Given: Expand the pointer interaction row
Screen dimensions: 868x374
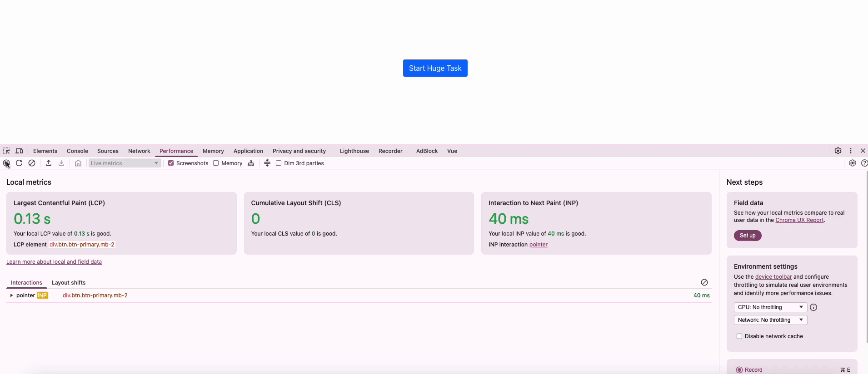Looking at the screenshot, I should coord(11,295).
